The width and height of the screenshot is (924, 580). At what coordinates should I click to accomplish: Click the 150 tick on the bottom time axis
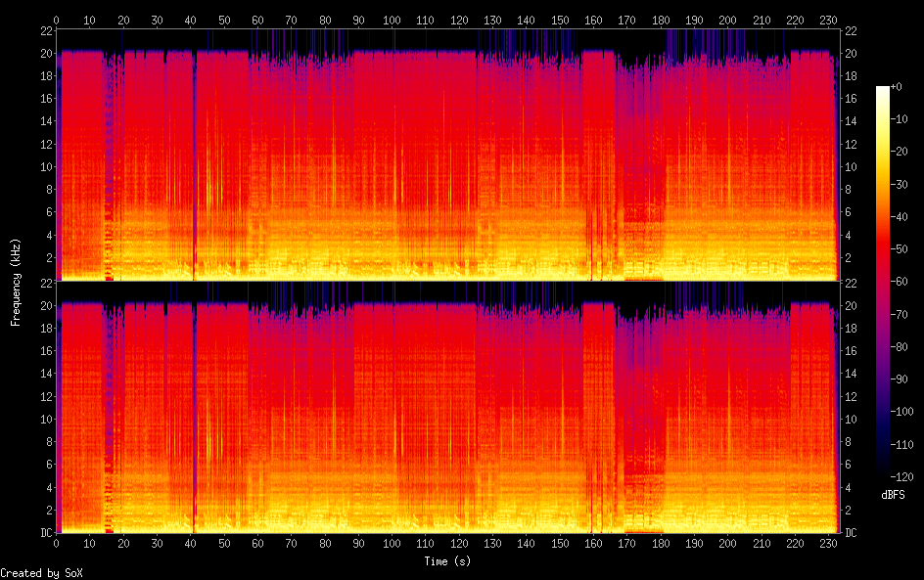click(x=560, y=544)
